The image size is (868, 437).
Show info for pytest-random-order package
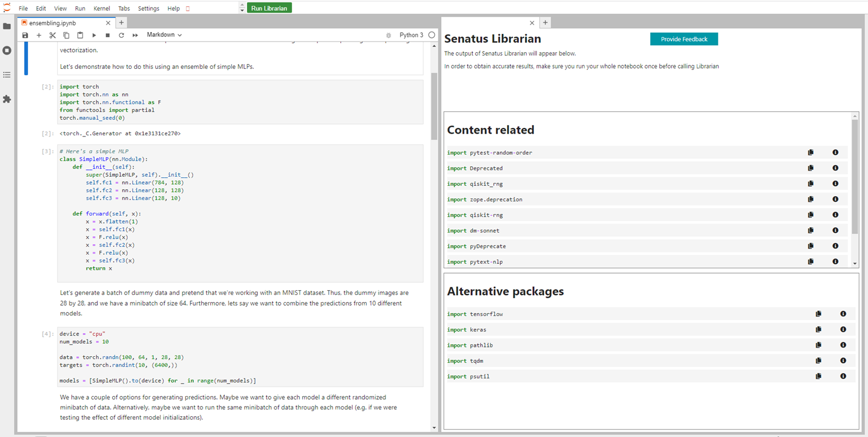(x=835, y=153)
